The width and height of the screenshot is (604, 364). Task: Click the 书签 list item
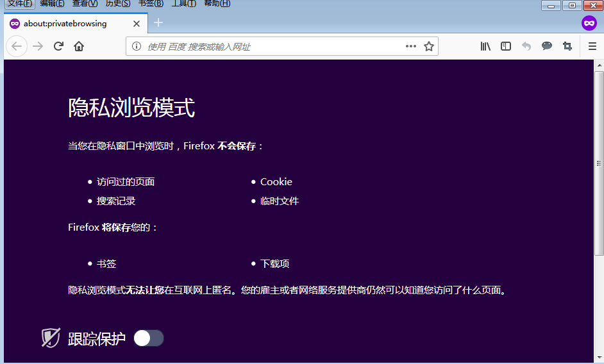[x=106, y=264]
